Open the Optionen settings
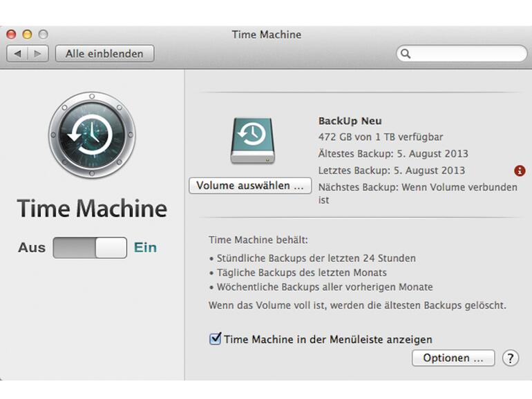 coord(453,358)
